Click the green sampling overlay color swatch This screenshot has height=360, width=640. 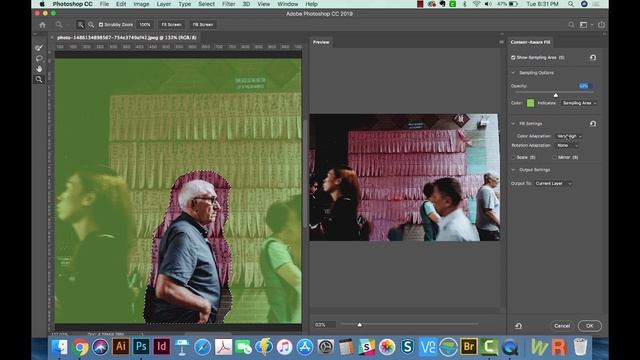pos(530,103)
